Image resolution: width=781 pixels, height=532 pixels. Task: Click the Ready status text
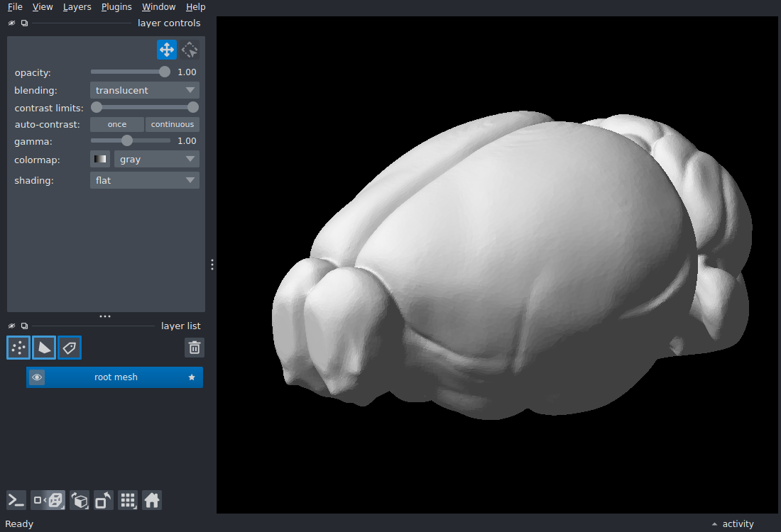pos(19,524)
